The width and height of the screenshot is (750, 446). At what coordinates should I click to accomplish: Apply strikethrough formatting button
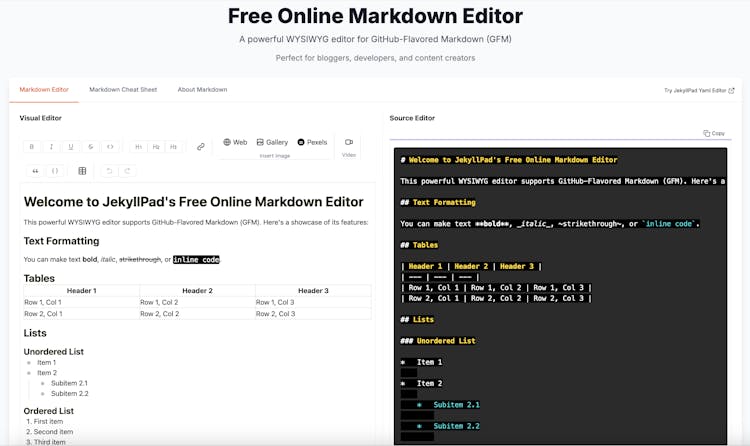(x=90, y=146)
